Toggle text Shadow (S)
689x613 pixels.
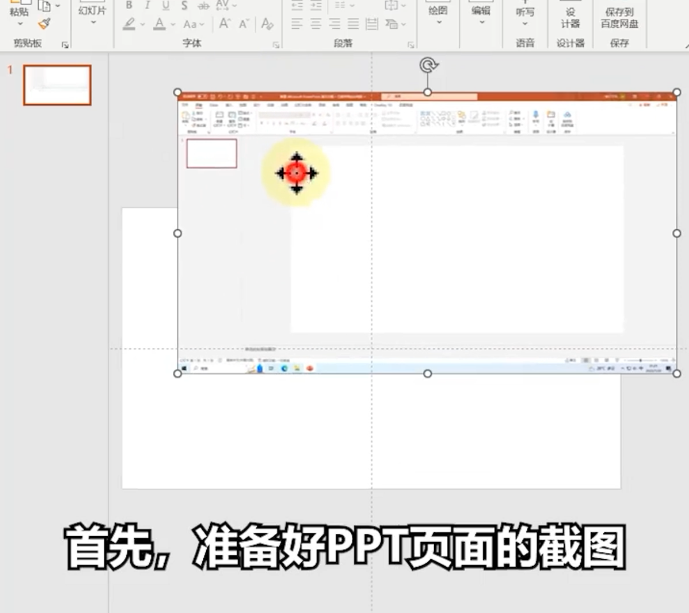[184, 5]
